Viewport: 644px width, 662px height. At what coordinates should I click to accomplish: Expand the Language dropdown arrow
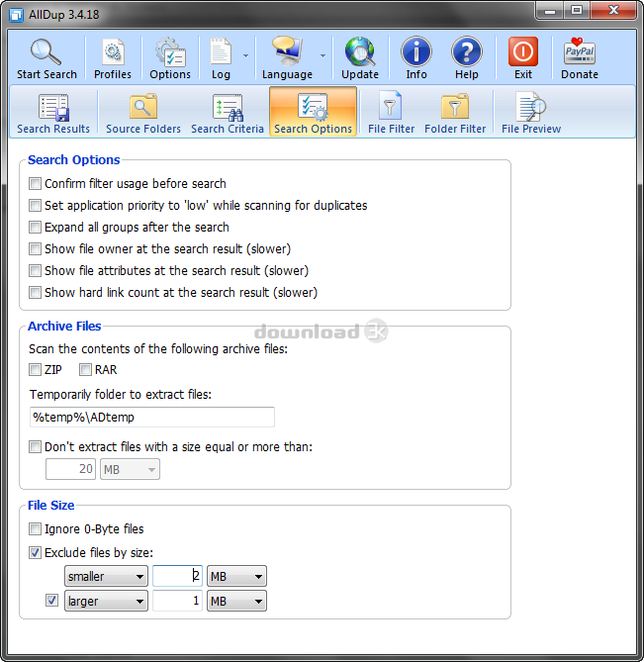[x=322, y=55]
